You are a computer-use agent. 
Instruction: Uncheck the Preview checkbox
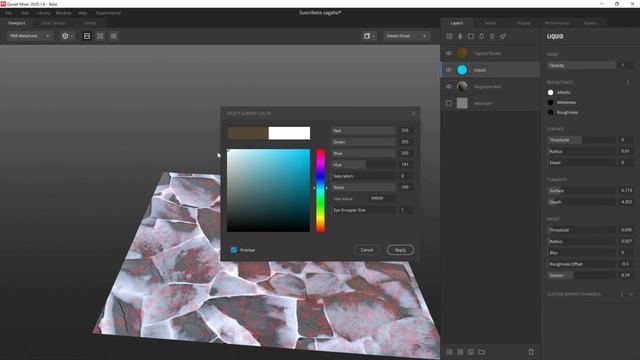[233, 250]
